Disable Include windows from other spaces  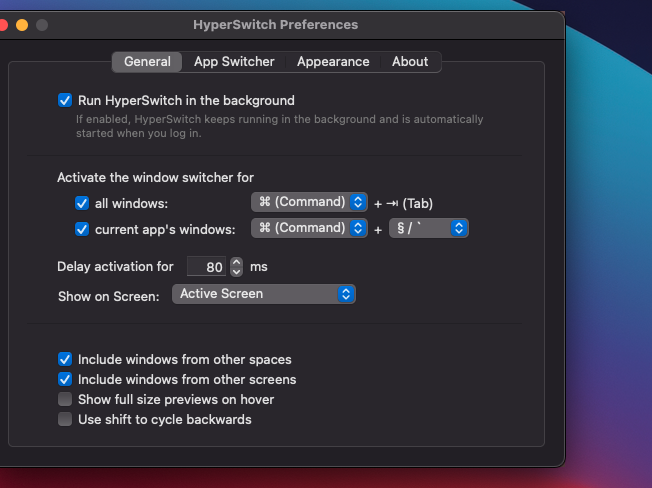pos(65,359)
